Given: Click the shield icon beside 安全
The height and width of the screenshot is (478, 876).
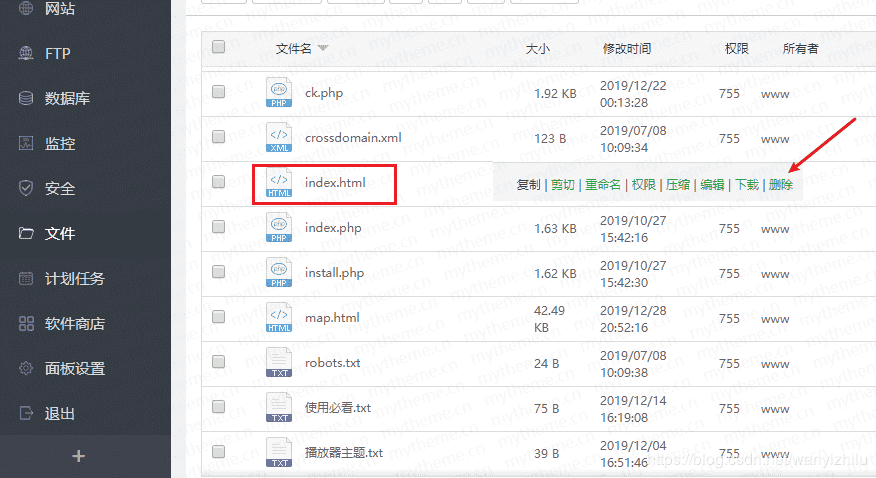Looking at the screenshot, I should 26,188.
